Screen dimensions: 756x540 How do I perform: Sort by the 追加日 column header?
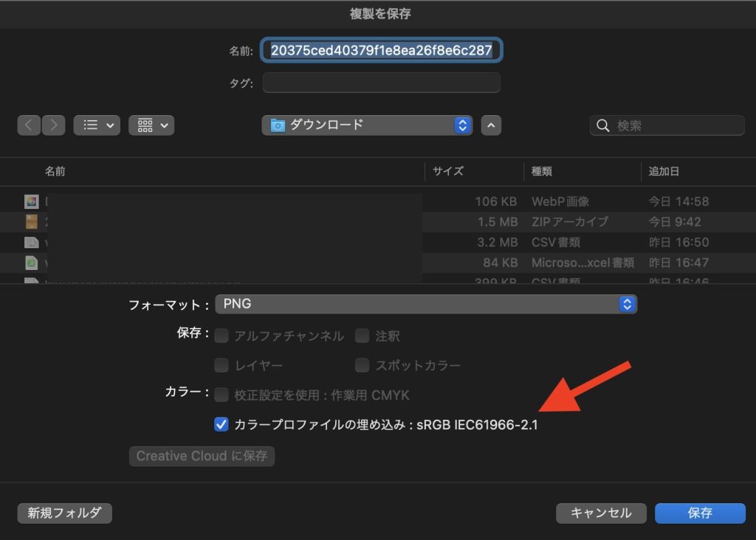(664, 171)
